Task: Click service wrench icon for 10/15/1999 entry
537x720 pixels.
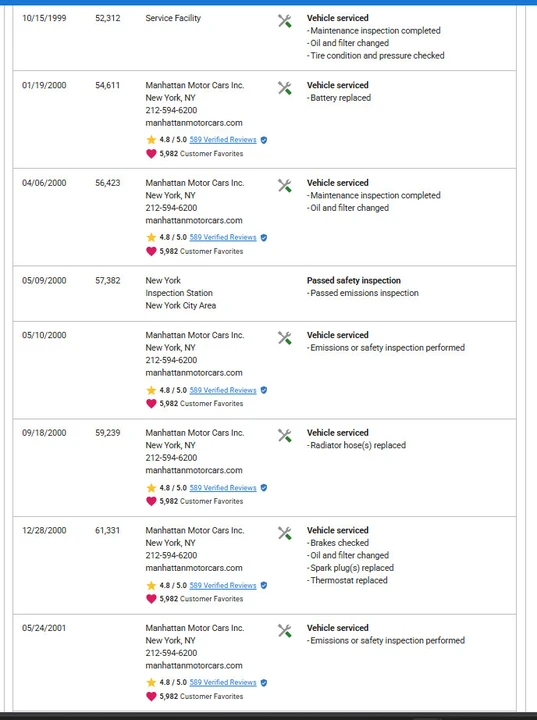Action: click(284, 21)
